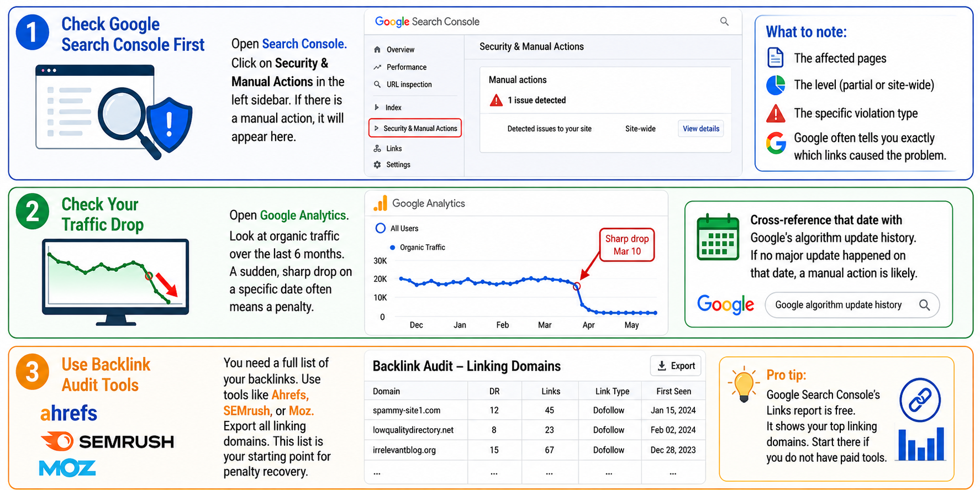Click the '1 issue detected' text
Screen dimensions: 980x490
(x=537, y=100)
